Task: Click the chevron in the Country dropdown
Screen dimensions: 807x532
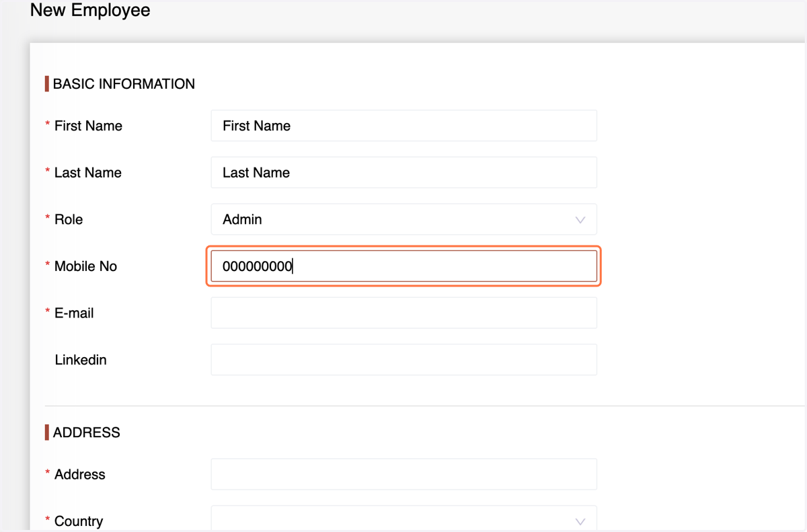Action: pos(580,522)
